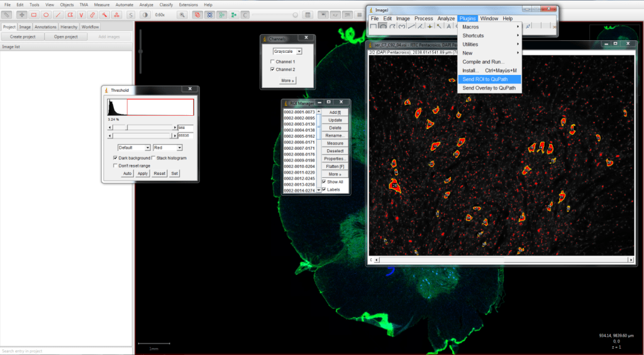This screenshot has height=355, width=644.
Task: Select the QuPath rectangle annotation tool
Action: (34, 14)
